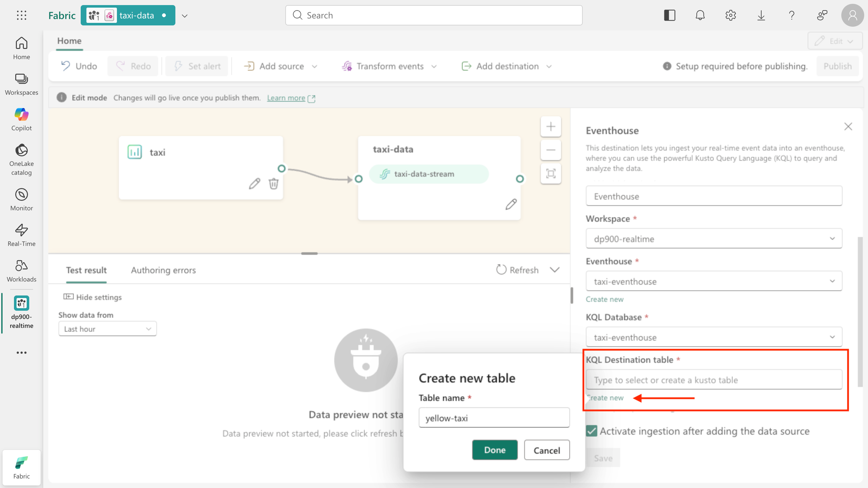Focus the KQL Destination table input
868x488 pixels.
click(714, 380)
